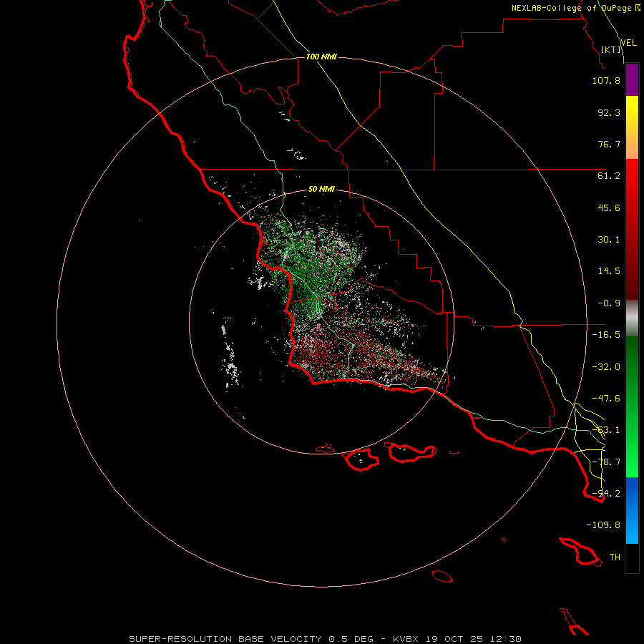The height and width of the screenshot is (644, 644).
Task: Click the 50 NMI range ring label
Action: [321, 190]
